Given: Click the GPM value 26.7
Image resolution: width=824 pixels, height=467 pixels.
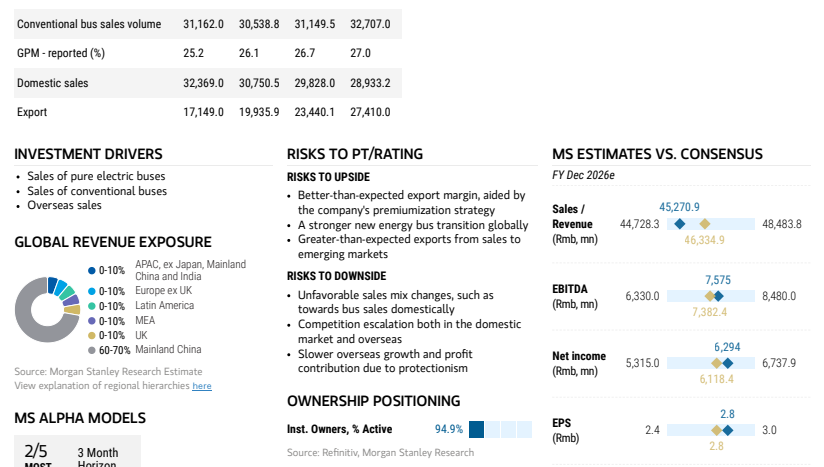Looking at the screenshot, I should (x=304, y=53).
